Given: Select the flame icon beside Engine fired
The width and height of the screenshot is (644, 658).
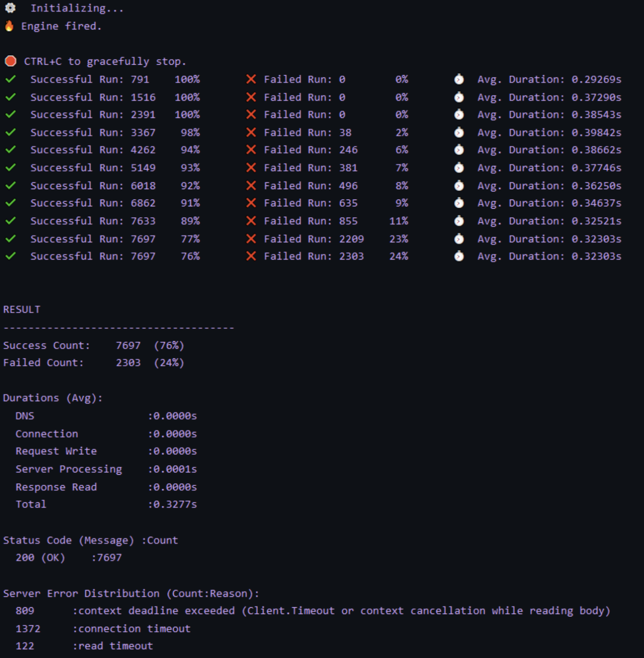Looking at the screenshot, I should tap(9, 26).
